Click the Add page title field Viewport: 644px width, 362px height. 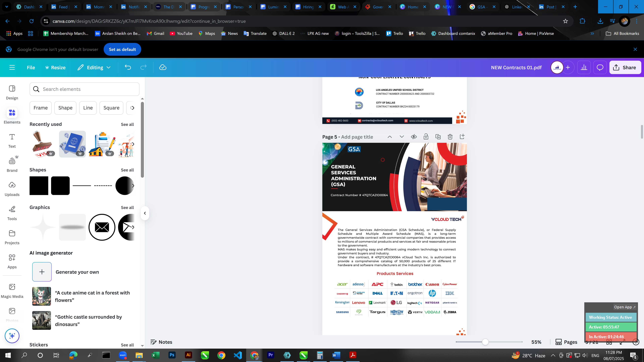[357, 137]
